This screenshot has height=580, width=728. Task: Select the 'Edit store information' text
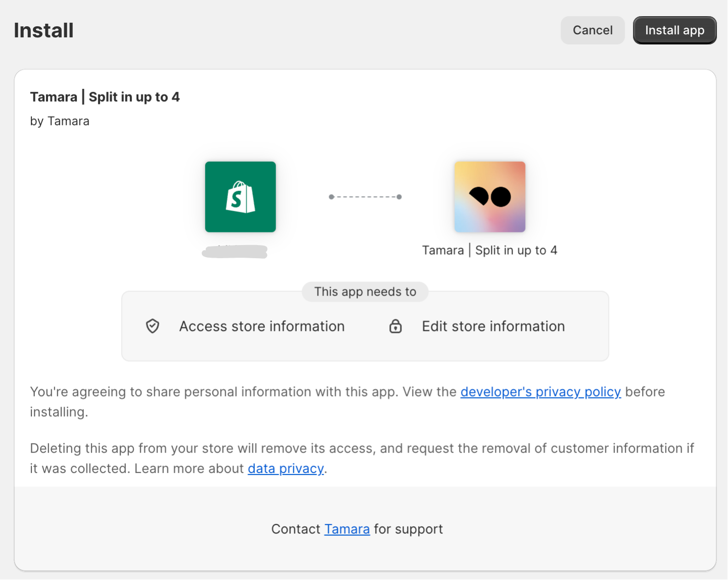493,326
